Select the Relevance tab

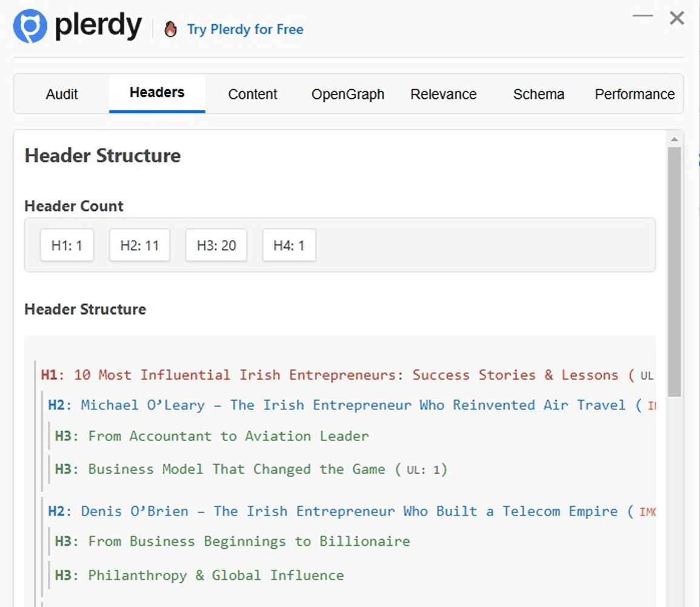[443, 94]
